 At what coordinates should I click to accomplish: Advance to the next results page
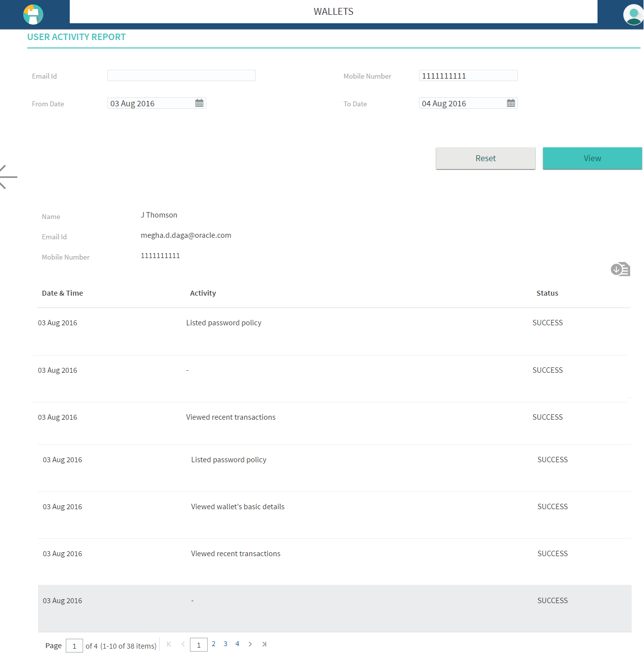[250, 644]
